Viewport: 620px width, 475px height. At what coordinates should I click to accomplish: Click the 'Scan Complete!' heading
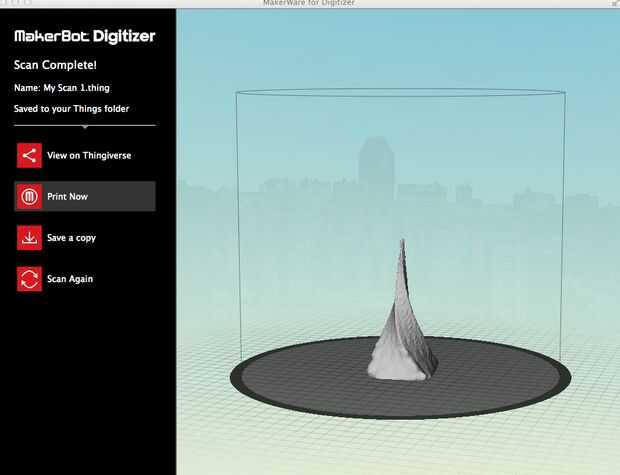[55, 65]
